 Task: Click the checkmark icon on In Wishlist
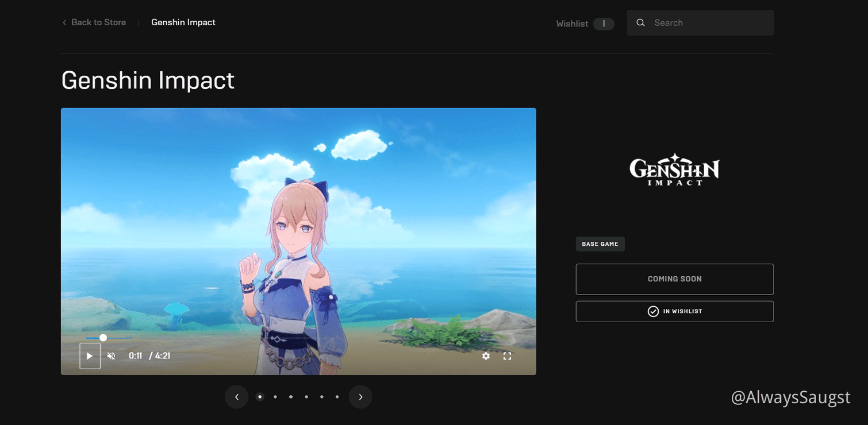(x=653, y=311)
